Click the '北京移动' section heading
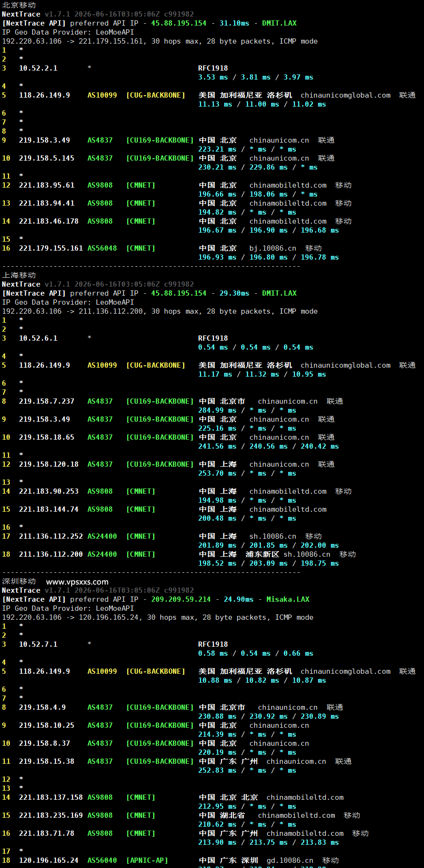 coord(19,5)
